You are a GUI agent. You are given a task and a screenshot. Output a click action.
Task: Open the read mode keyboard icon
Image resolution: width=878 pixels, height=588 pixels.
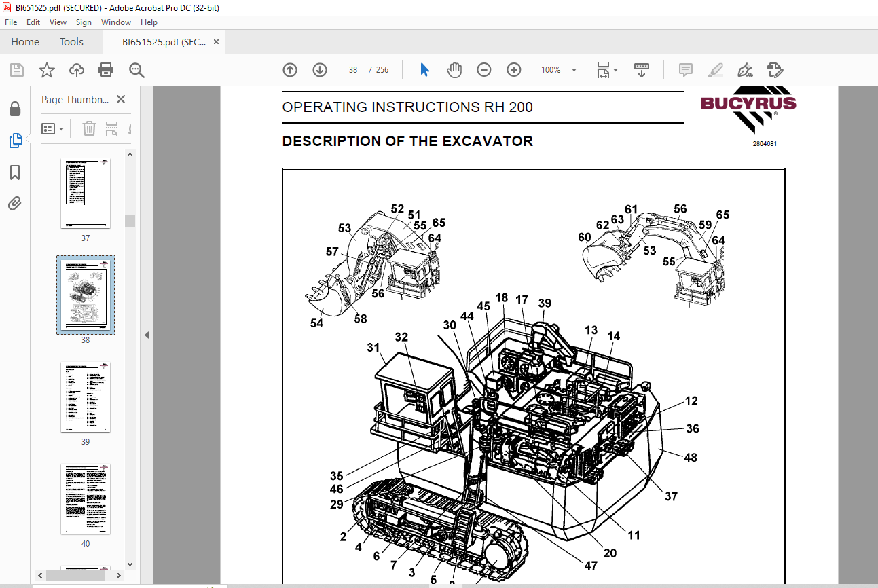tap(642, 70)
